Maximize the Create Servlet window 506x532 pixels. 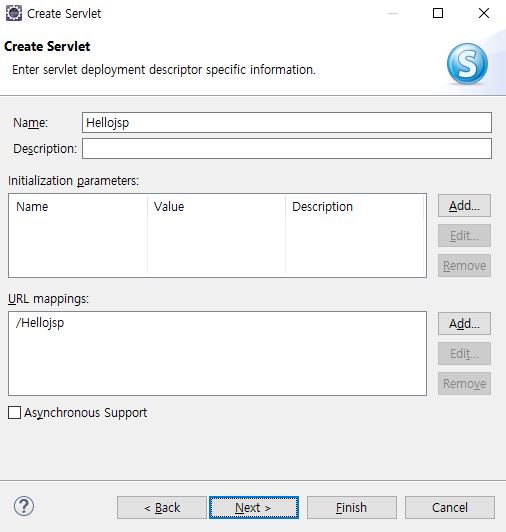click(438, 13)
